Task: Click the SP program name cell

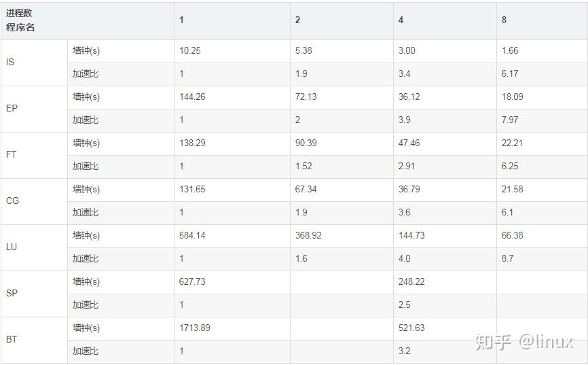Action: 12,294
